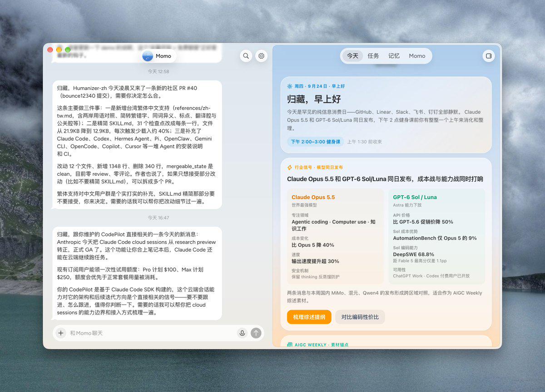Click the sun icon on greeting card
Screen dimensions: 545x392
pos(290,86)
